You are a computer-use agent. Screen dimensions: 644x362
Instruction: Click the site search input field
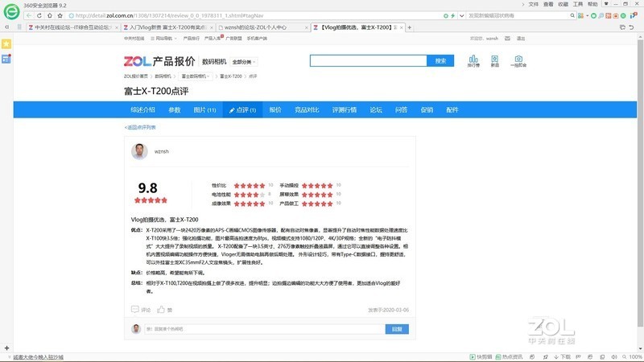[369, 61]
